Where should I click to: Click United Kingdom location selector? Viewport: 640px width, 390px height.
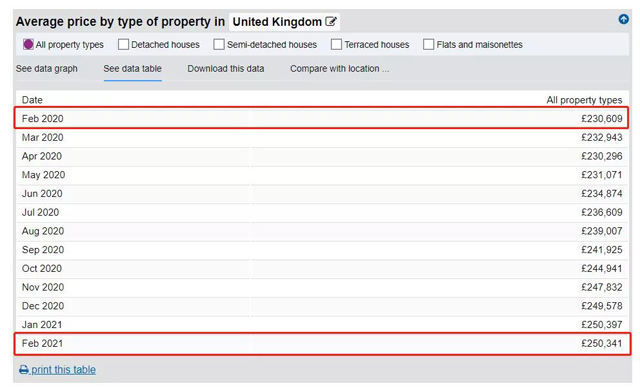[284, 22]
